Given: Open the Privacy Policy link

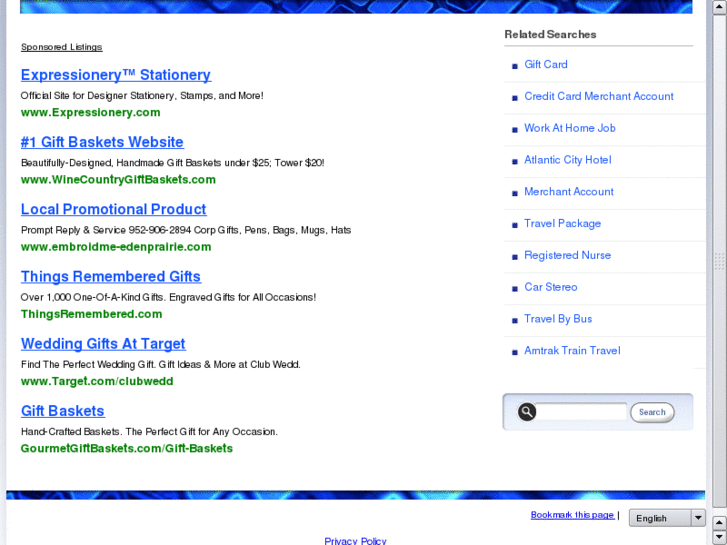Looking at the screenshot, I should 355,541.
